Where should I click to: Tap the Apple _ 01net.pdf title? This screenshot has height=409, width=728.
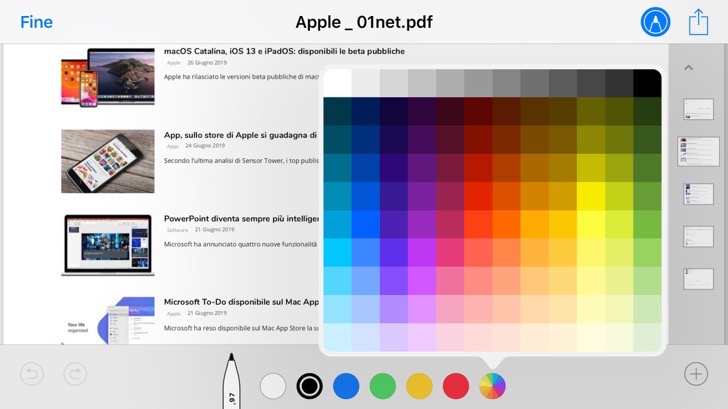pos(364,22)
